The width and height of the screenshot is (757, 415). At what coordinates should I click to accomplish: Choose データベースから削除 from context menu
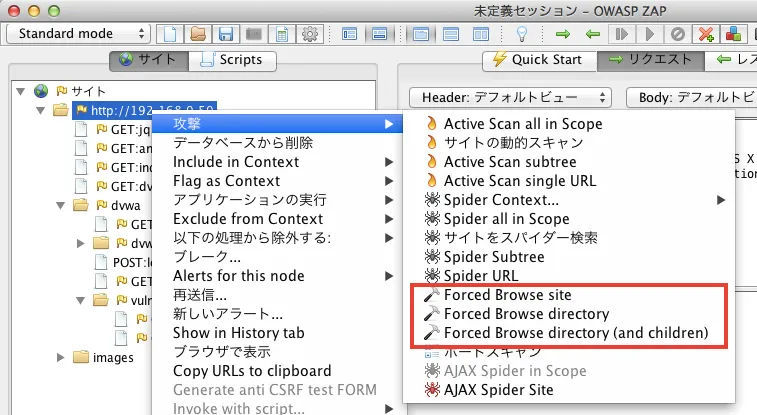(277, 143)
